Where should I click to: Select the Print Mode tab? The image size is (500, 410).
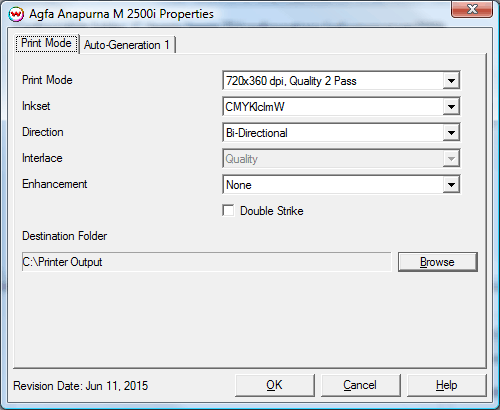47,43
